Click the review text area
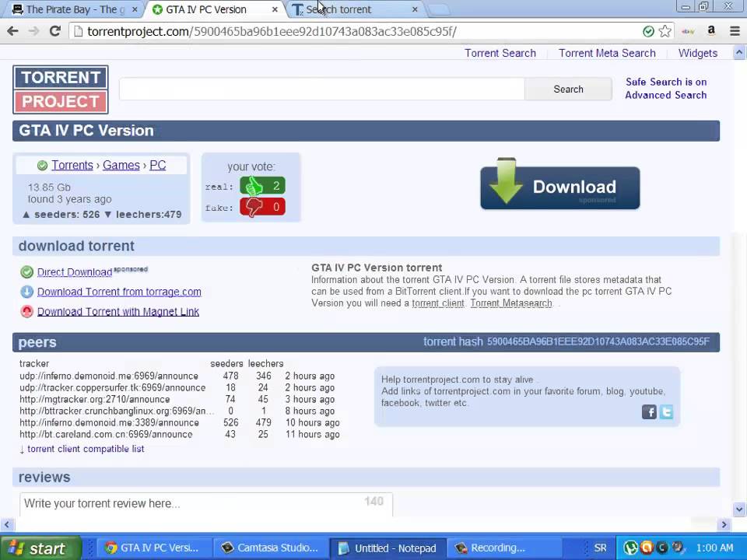 (x=205, y=504)
